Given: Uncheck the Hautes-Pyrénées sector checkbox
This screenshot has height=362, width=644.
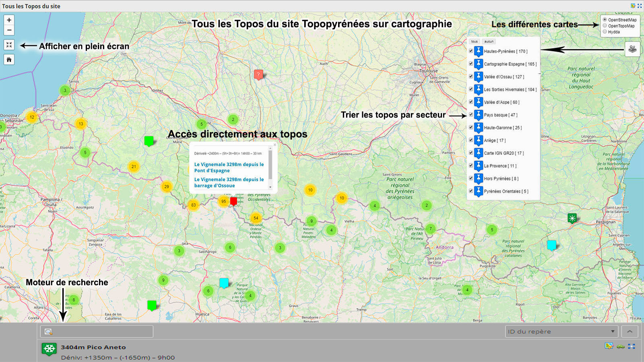Looking at the screenshot, I should coord(471,51).
